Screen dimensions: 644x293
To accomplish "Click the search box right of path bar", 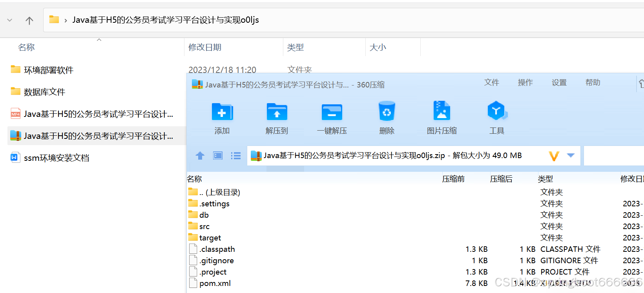I will pos(614,156).
